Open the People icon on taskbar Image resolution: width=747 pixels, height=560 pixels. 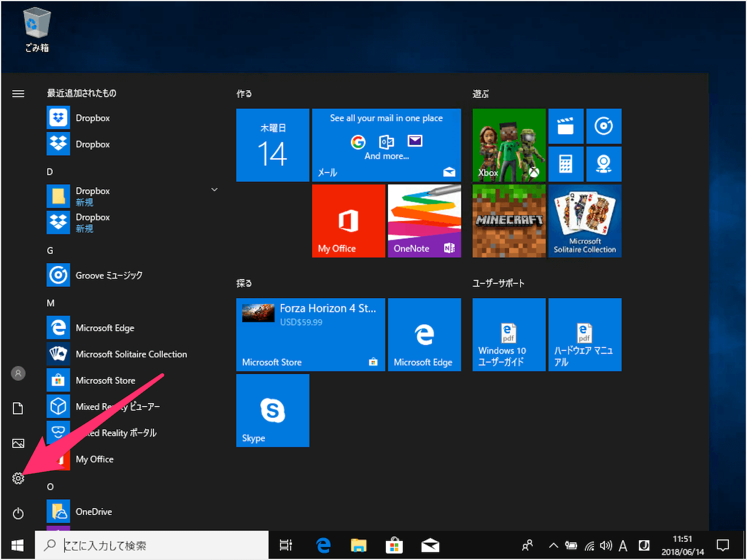coord(528,545)
